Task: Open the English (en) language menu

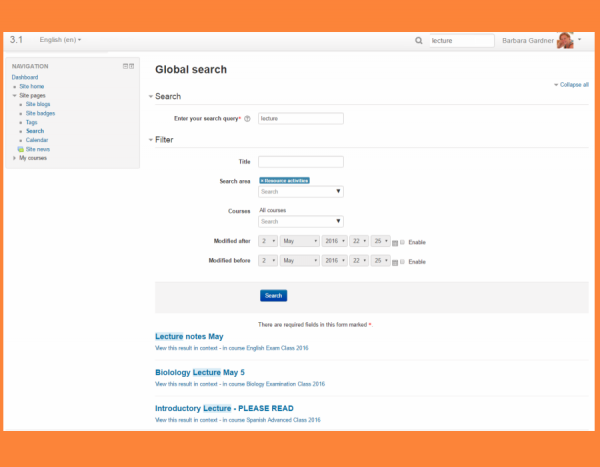Action: pos(60,40)
